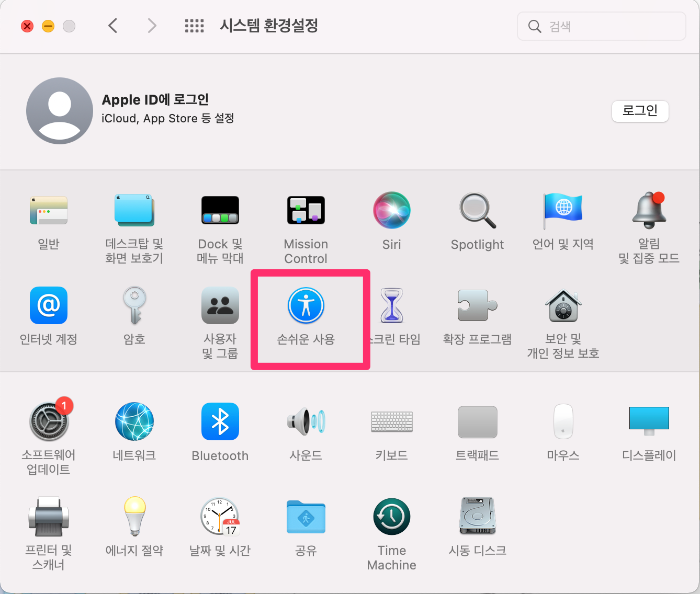Click the back navigation arrow
Screen dimensions: 700x594
(x=112, y=26)
